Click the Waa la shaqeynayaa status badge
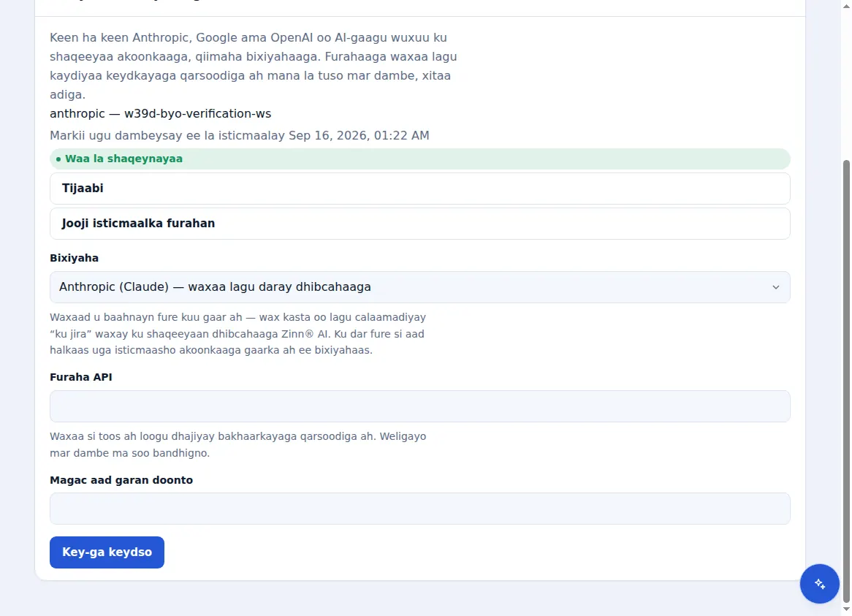Screen dimensions: 852x616 click(x=419, y=159)
